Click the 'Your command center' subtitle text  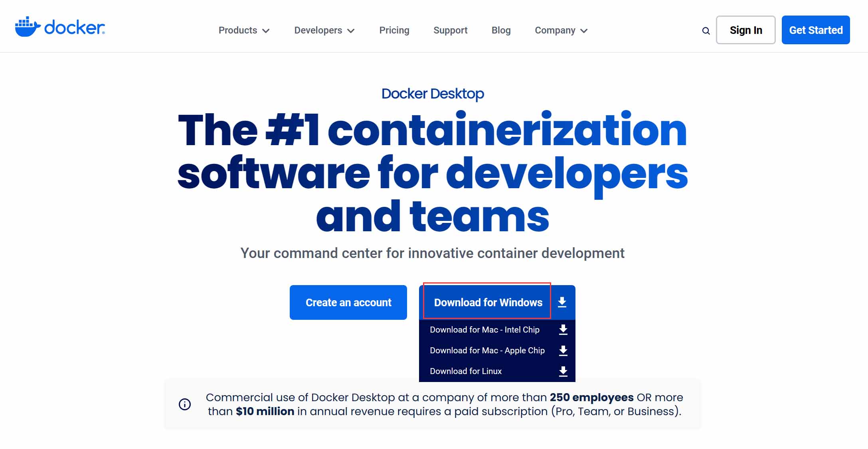(x=433, y=253)
